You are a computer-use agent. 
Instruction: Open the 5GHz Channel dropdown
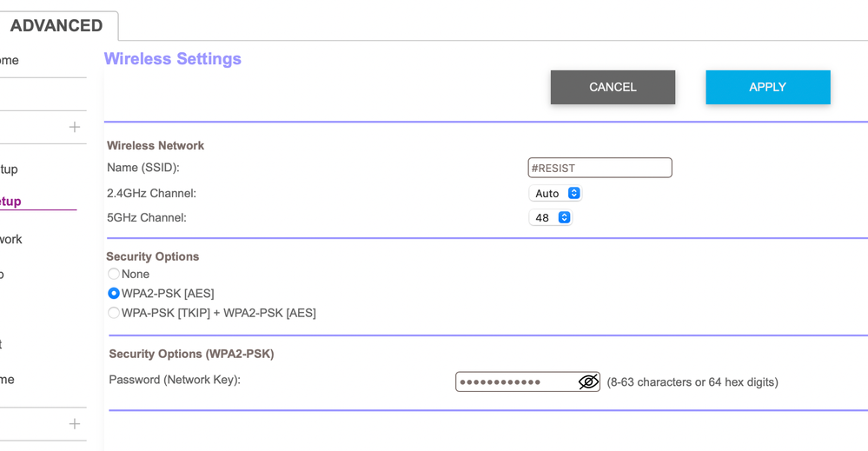(x=551, y=217)
